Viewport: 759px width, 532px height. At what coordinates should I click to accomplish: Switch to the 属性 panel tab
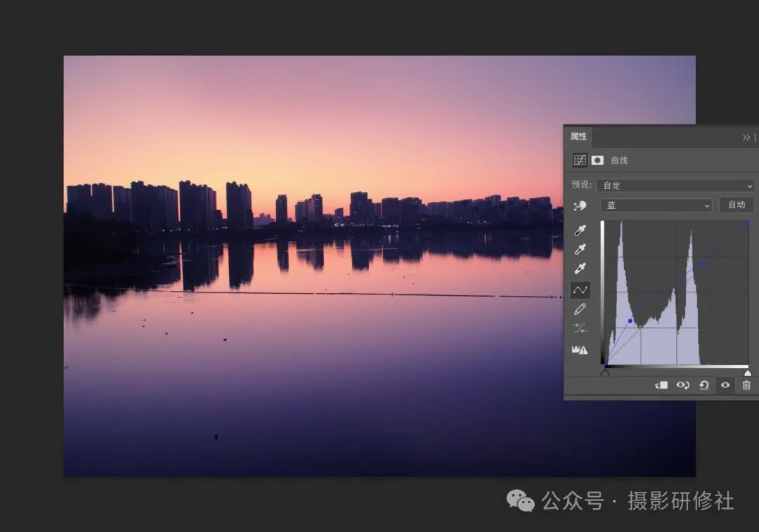point(578,136)
